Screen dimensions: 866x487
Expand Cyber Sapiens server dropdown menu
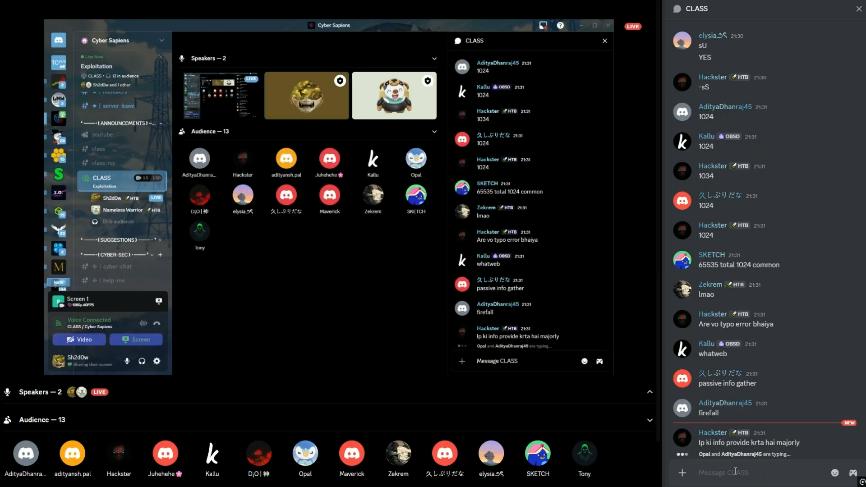[161, 41]
